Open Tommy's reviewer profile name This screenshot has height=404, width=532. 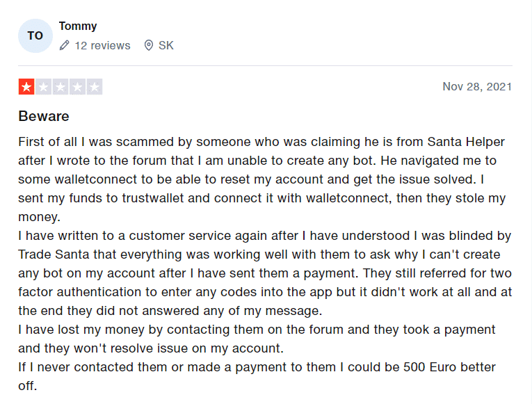coord(78,26)
